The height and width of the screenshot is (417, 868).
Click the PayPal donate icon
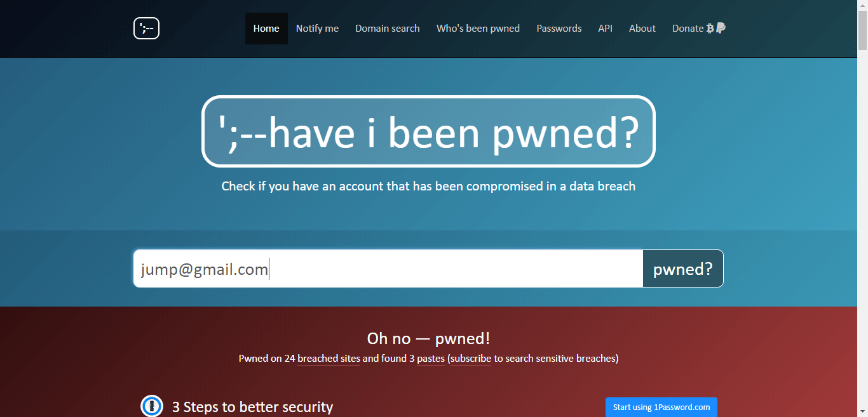coord(721,29)
